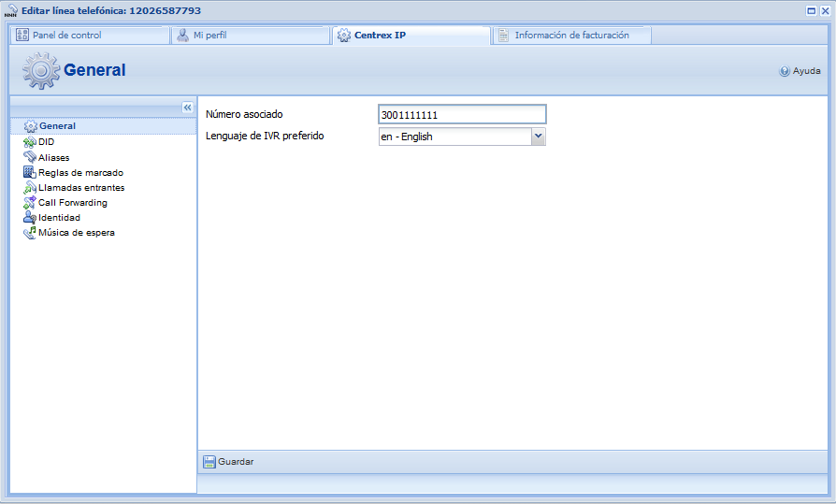836x504 pixels.
Task: Collapse the sidebar with double-arrow button
Action: pos(187,108)
